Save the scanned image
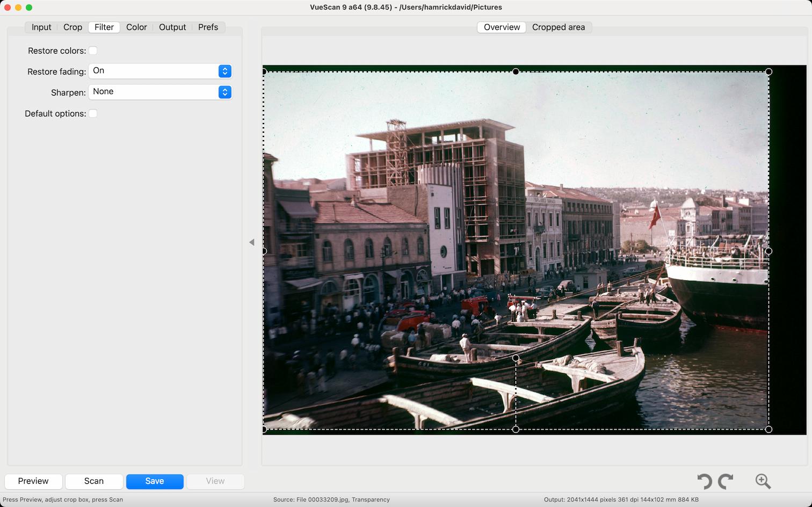Viewport: 812px width, 507px height. (x=155, y=481)
